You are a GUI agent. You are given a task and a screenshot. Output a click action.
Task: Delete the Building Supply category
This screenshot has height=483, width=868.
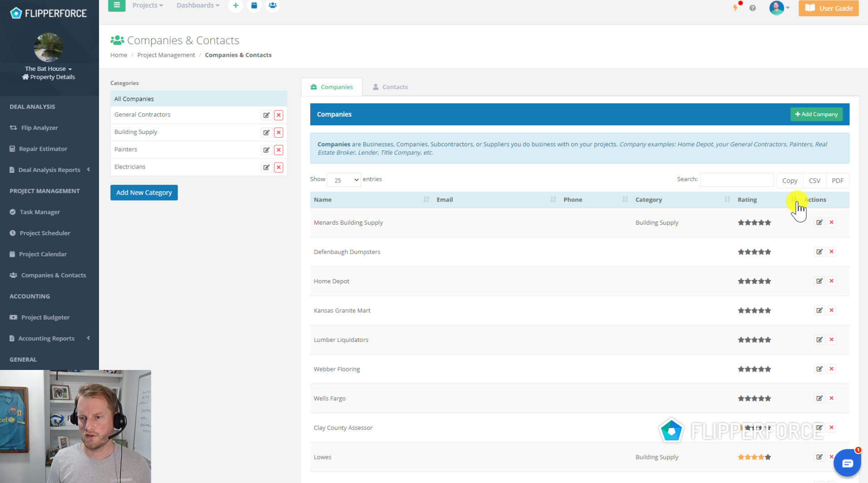279,133
